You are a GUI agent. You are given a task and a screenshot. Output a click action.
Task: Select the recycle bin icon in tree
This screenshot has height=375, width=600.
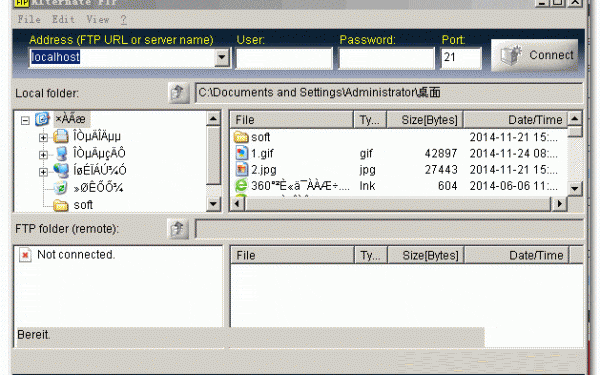(x=60, y=188)
